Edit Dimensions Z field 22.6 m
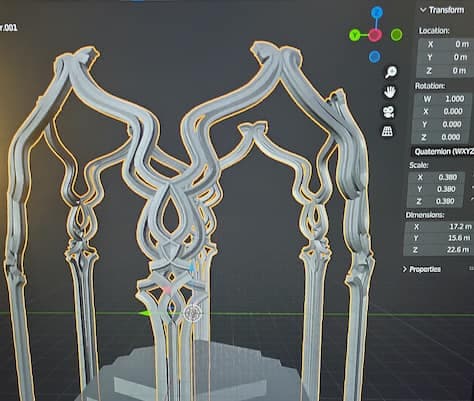Screen dimensions: 474x401 438,250
